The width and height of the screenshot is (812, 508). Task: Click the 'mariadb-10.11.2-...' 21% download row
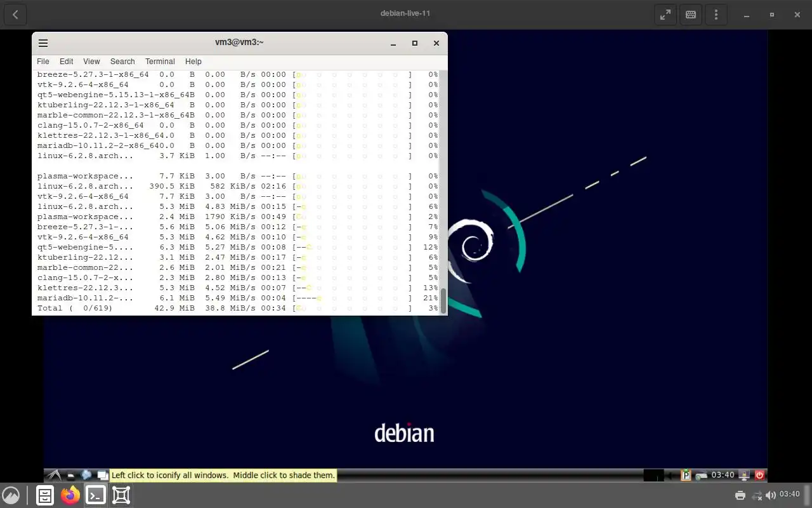238,298
